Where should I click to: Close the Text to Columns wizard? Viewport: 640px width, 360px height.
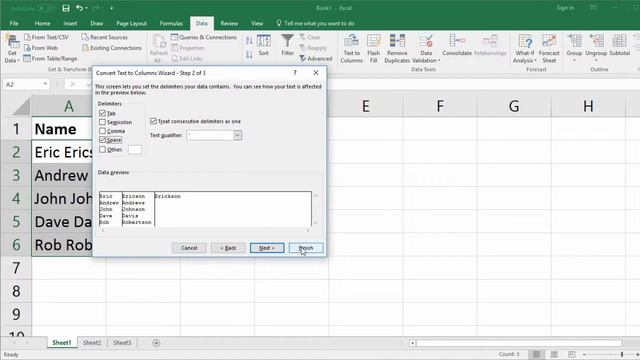(x=316, y=73)
